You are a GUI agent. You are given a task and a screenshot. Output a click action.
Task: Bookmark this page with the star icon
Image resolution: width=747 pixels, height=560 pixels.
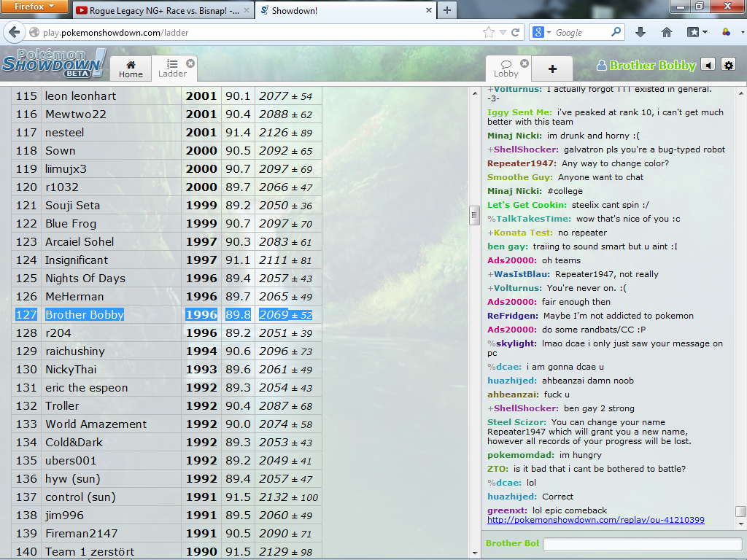coord(488,32)
